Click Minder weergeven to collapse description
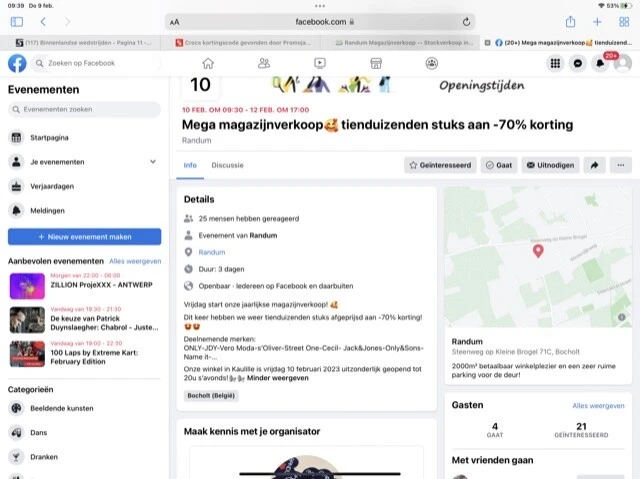The width and height of the screenshot is (640, 479). pyautogui.click(x=278, y=378)
